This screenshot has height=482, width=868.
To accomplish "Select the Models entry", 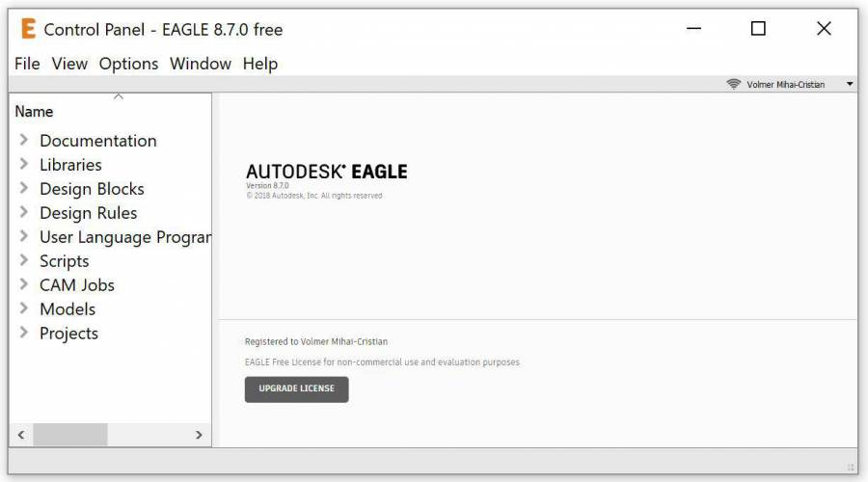I will (x=68, y=308).
